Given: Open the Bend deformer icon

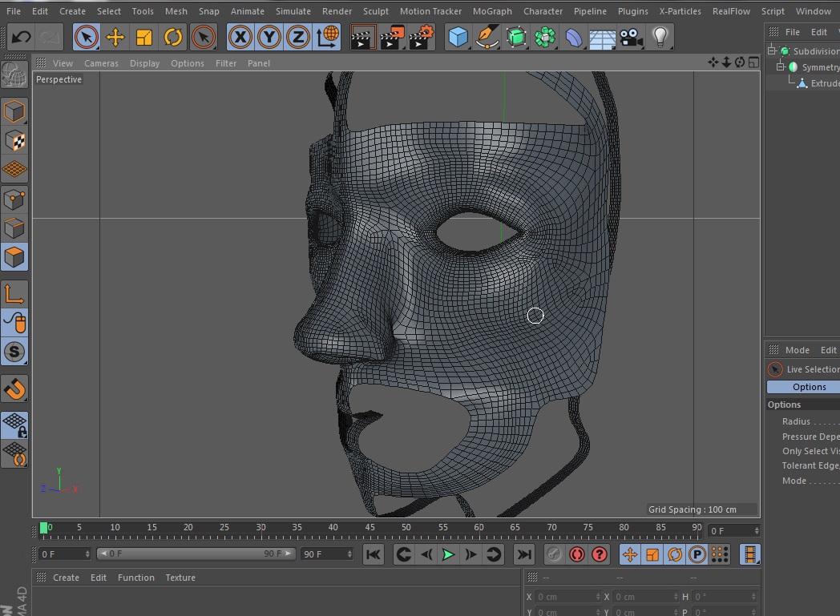Looking at the screenshot, I should point(574,37).
